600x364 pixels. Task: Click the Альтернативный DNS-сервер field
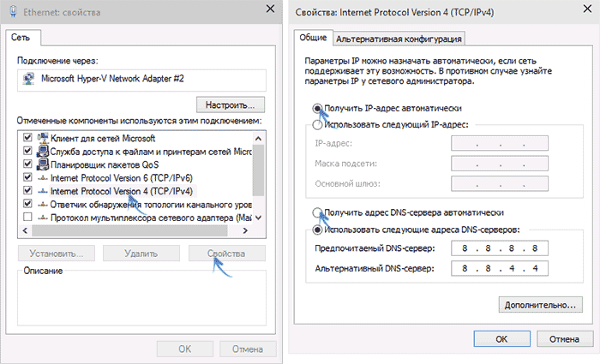click(500, 268)
